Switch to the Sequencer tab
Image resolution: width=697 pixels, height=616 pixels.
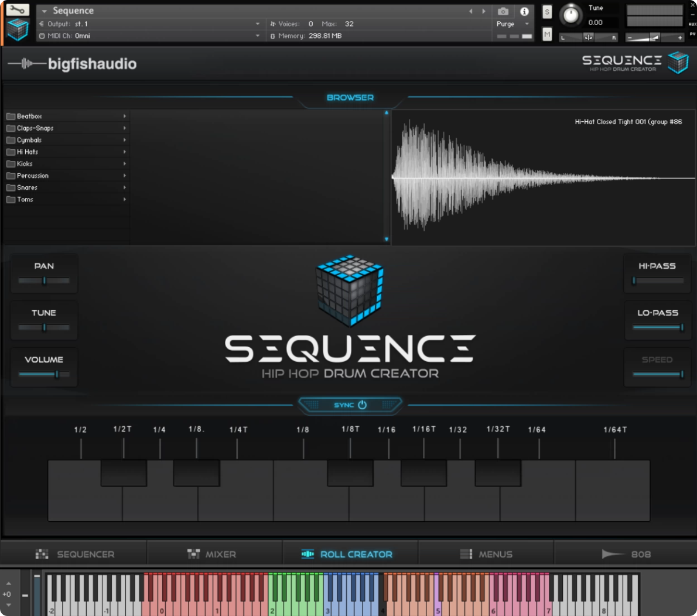coord(74,554)
